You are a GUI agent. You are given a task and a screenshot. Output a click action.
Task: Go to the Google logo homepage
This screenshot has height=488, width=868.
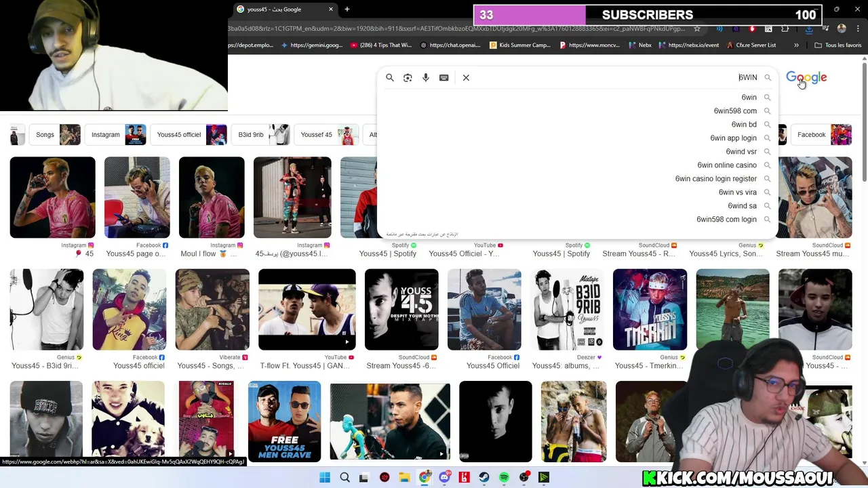806,78
